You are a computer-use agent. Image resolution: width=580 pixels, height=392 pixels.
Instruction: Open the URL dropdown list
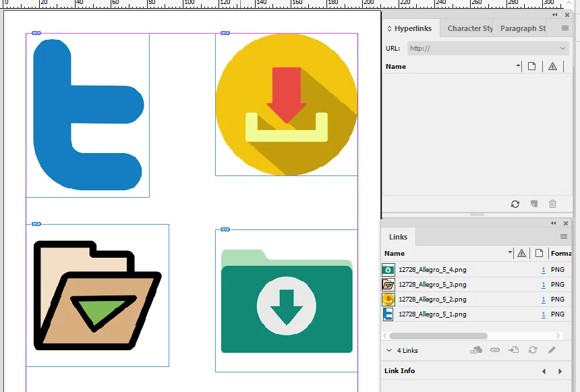(x=562, y=48)
